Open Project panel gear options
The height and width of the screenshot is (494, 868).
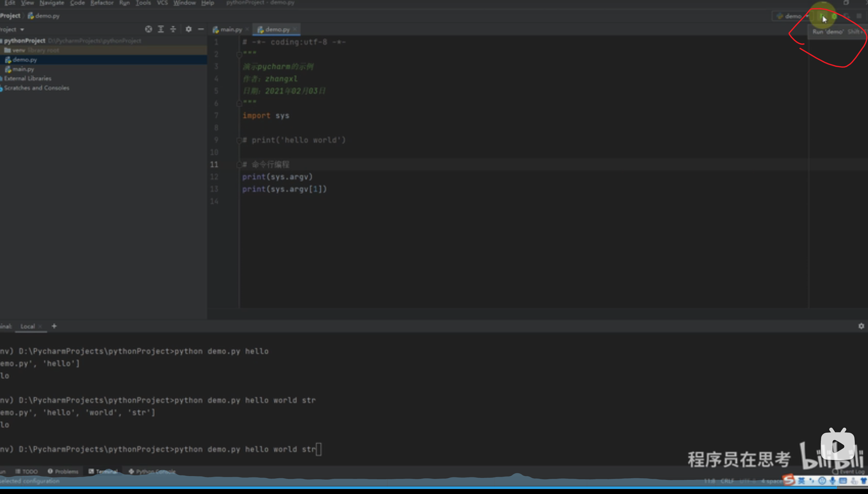tap(189, 29)
